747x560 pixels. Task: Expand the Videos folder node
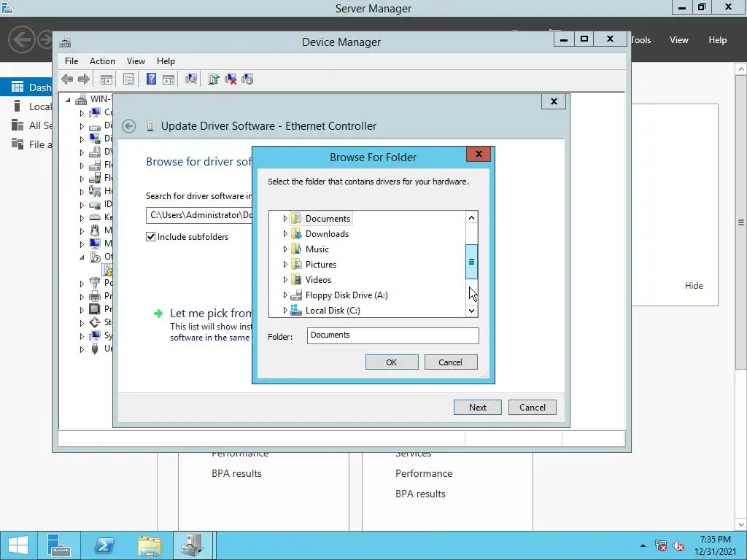tap(285, 279)
